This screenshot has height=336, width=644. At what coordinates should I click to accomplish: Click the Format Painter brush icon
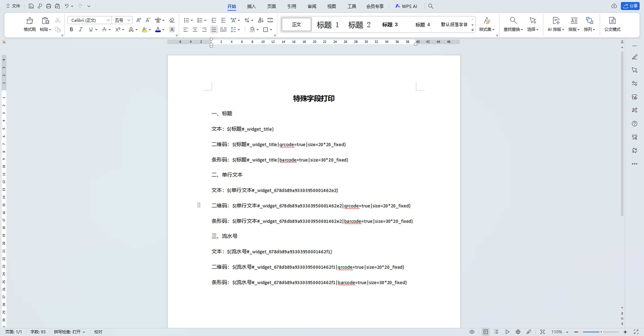tap(30, 21)
